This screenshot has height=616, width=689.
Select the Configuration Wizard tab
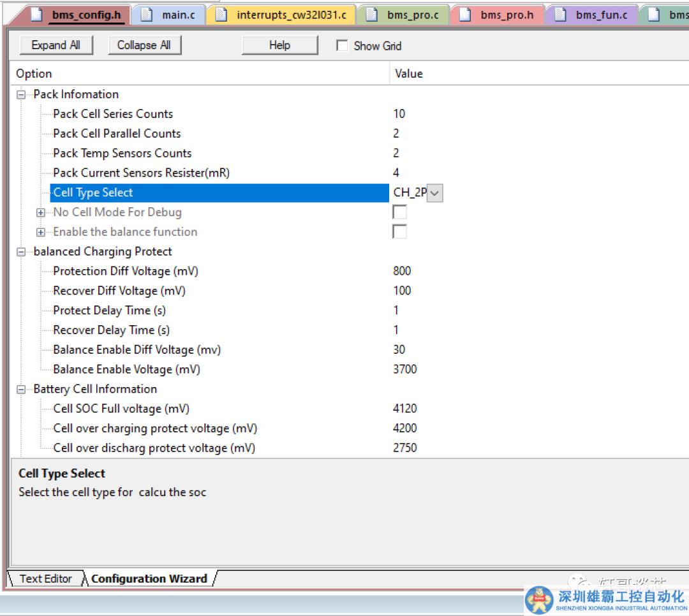(149, 579)
